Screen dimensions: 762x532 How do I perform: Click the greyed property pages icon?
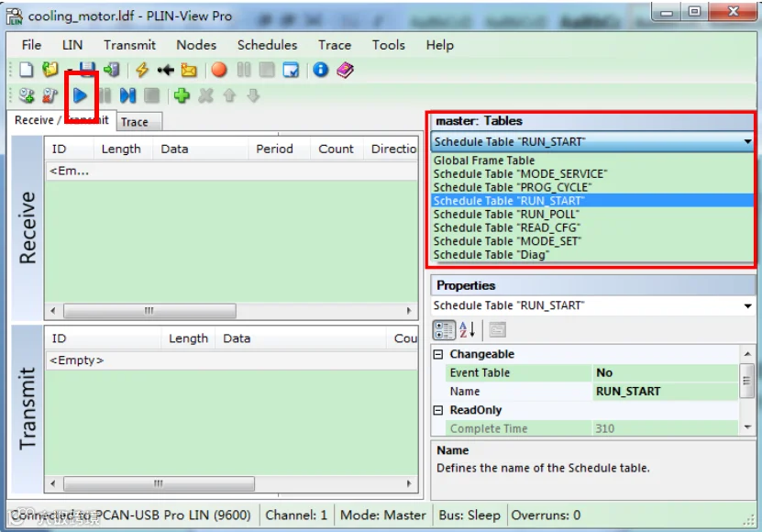tap(498, 330)
